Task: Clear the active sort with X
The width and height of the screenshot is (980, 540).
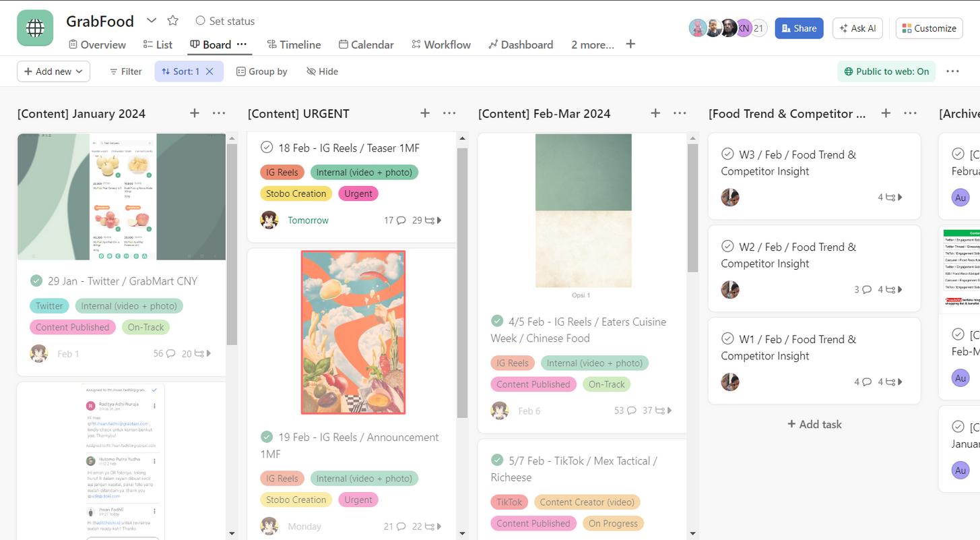Action: 210,71
